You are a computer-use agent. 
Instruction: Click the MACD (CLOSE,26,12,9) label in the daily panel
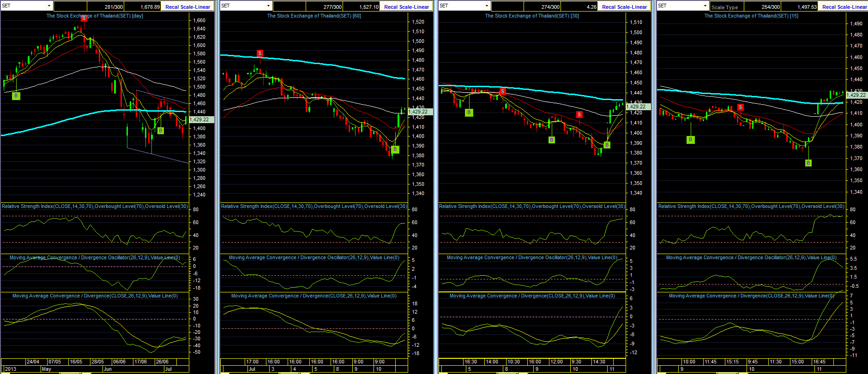click(x=95, y=296)
